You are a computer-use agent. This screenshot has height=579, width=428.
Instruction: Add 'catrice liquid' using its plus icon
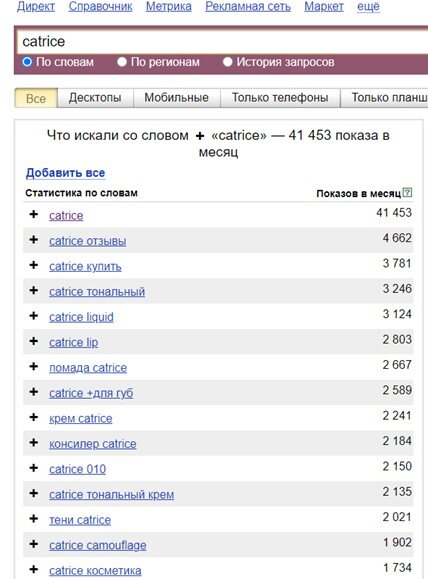click(x=34, y=316)
